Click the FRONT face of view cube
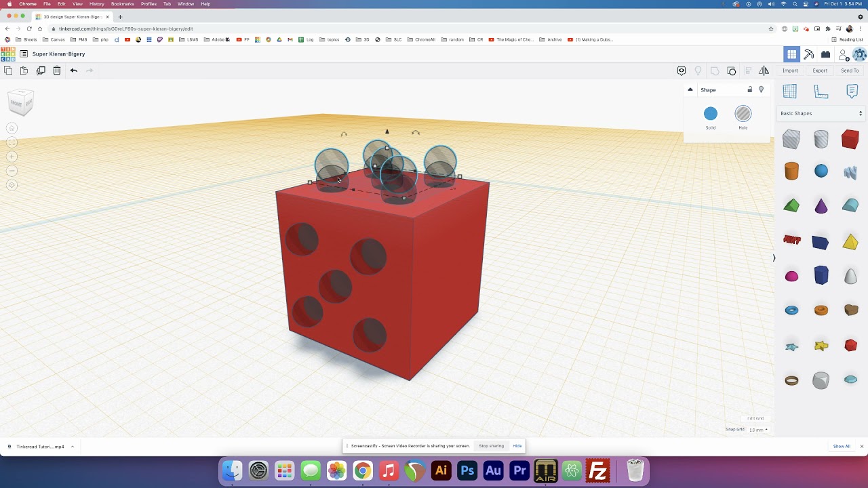The image size is (868, 488). coord(16,104)
